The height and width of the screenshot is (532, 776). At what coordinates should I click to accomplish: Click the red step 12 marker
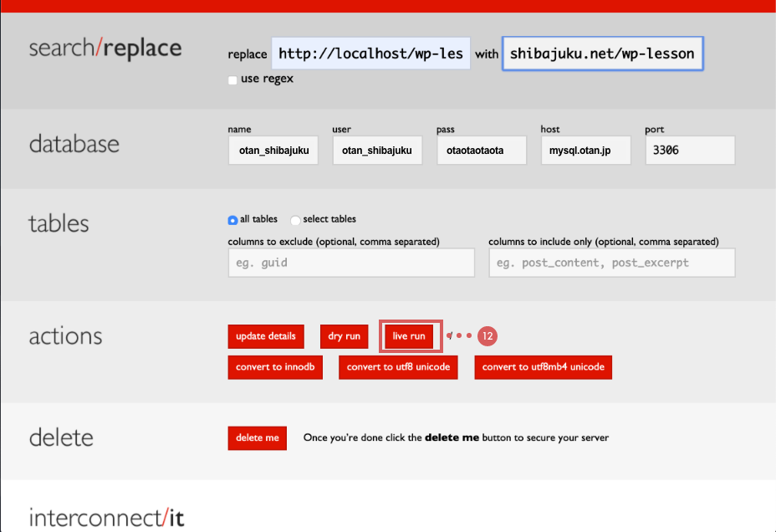[488, 336]
